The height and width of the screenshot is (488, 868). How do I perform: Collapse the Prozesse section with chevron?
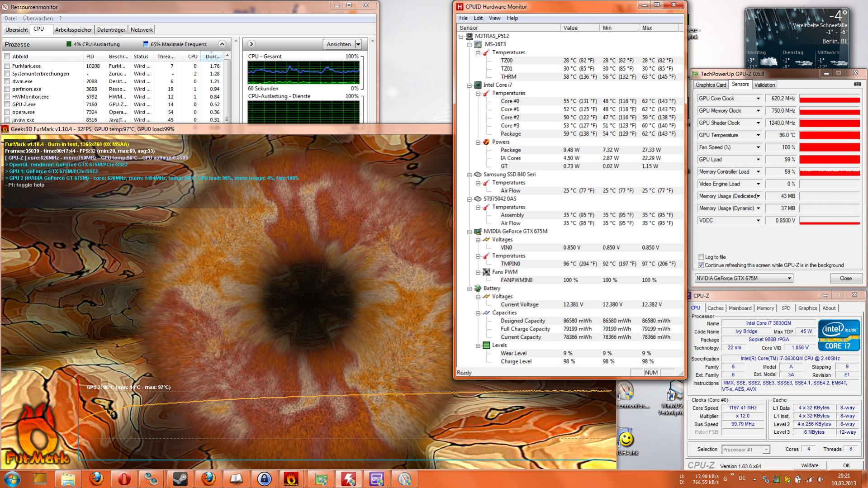click(222, 44)
